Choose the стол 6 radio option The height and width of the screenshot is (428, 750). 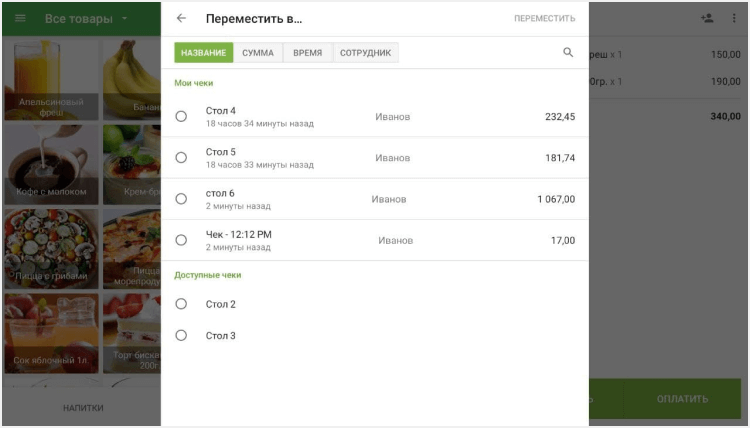pyautogui.click(x=181, y=199)
